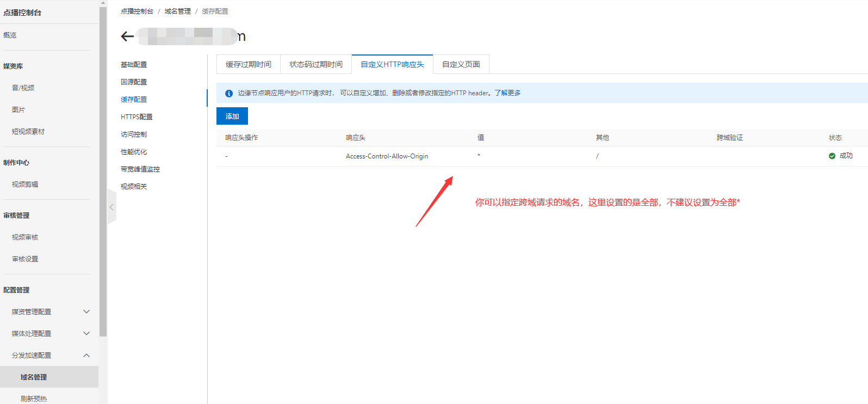Select 缓存配置 in the settings menu
This screenshot has width=868, height=404.
tap(134, 100)
